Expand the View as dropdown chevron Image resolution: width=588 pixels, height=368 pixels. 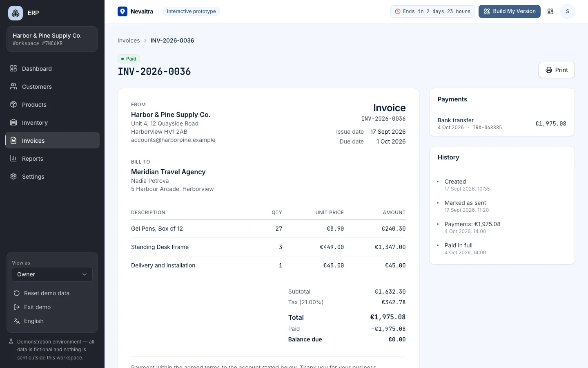[x=85, y=274]
